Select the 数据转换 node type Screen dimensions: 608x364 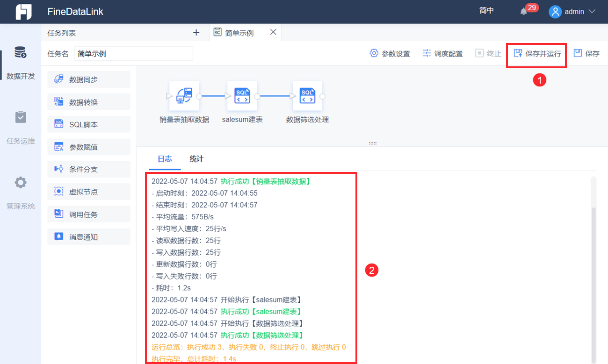pyautogui.click(x=89, y=102)
